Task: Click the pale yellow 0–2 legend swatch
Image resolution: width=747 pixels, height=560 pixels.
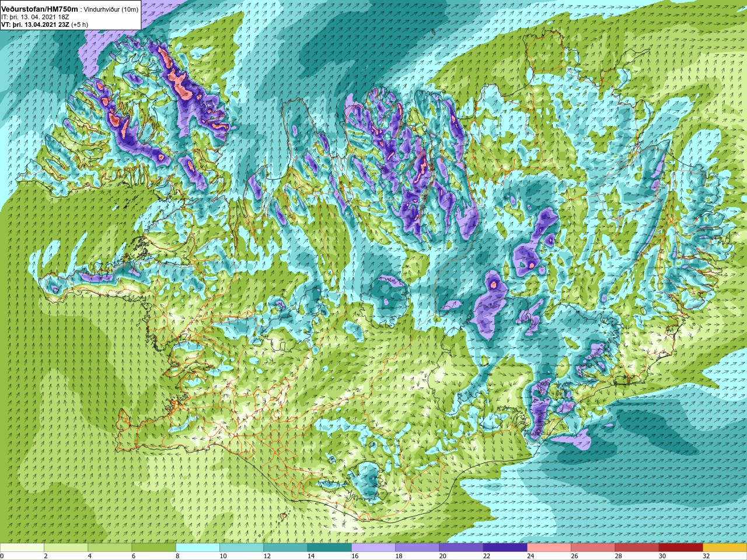Action: [22, 548]
